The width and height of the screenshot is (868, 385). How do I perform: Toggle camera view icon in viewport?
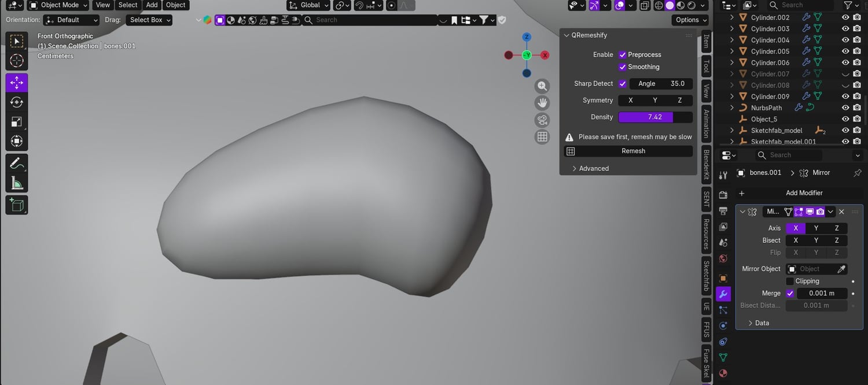click(x=542, y=120)
